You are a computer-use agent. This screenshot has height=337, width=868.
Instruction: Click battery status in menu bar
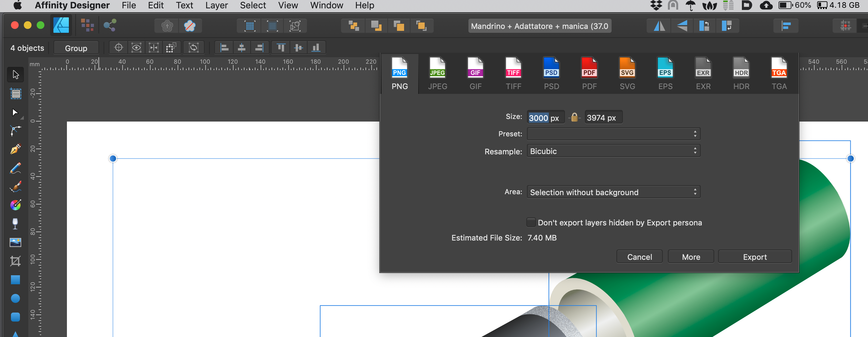(x=795, y=5)
